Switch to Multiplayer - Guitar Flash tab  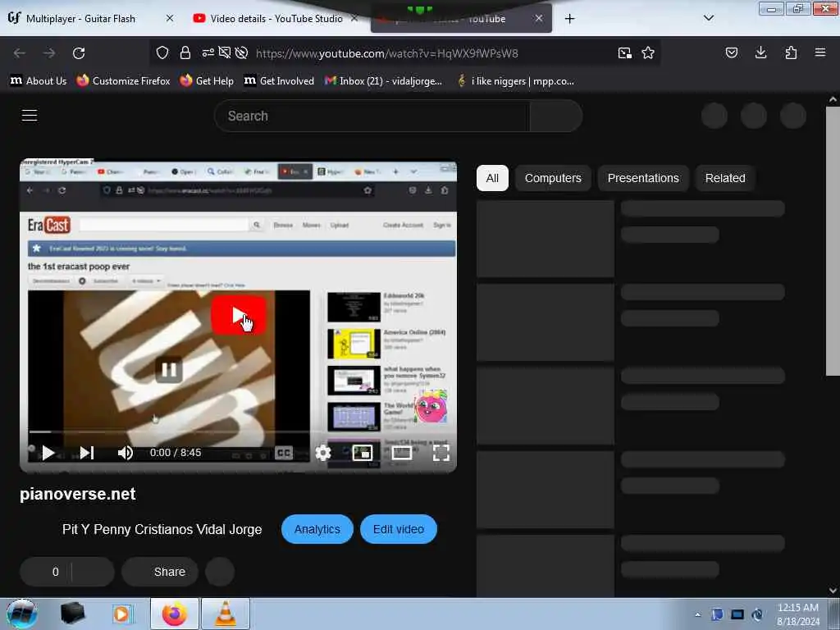click(x=81, y=19)
